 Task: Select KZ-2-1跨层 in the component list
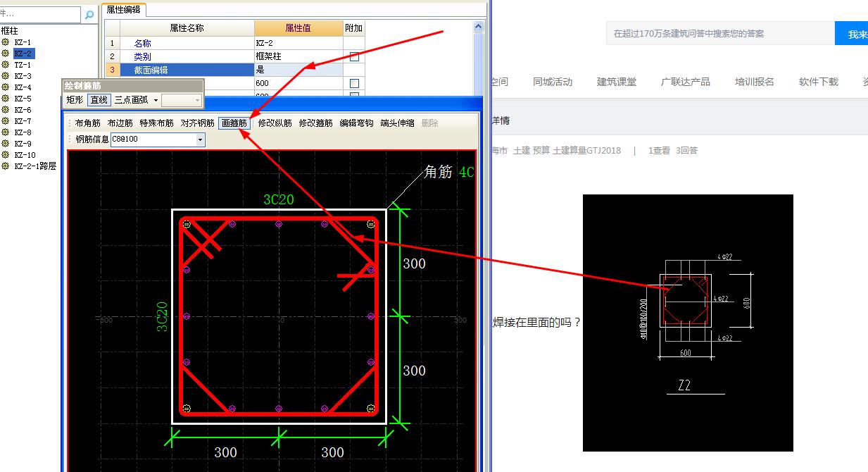[x=35, y=166]
